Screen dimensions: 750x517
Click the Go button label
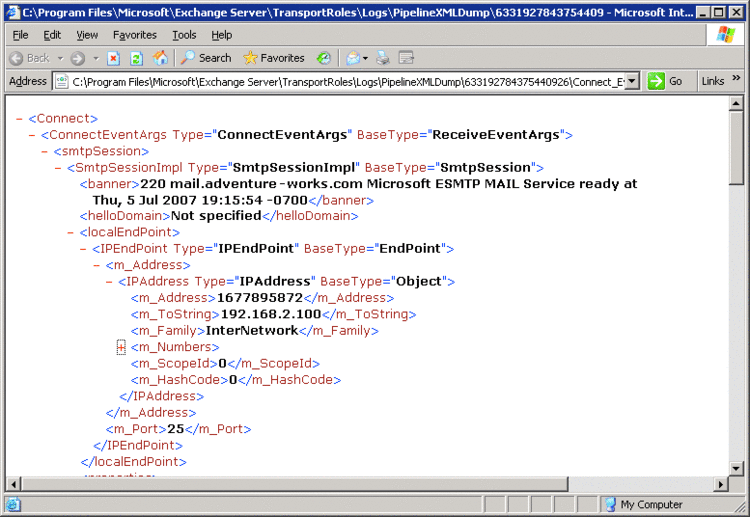pos(675,81)
